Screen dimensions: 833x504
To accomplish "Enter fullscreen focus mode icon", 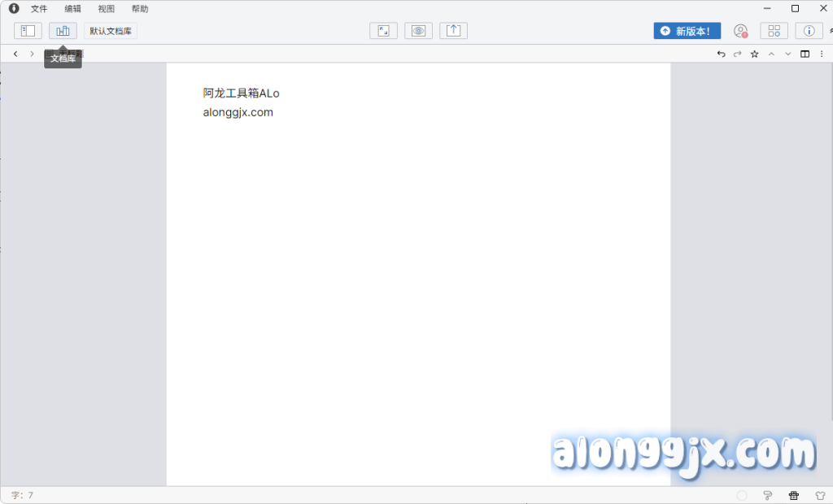I will point(383,31).
